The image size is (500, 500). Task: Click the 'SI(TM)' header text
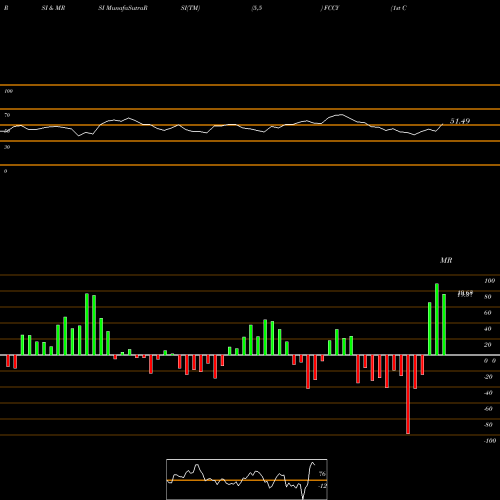tap(190, 8)
